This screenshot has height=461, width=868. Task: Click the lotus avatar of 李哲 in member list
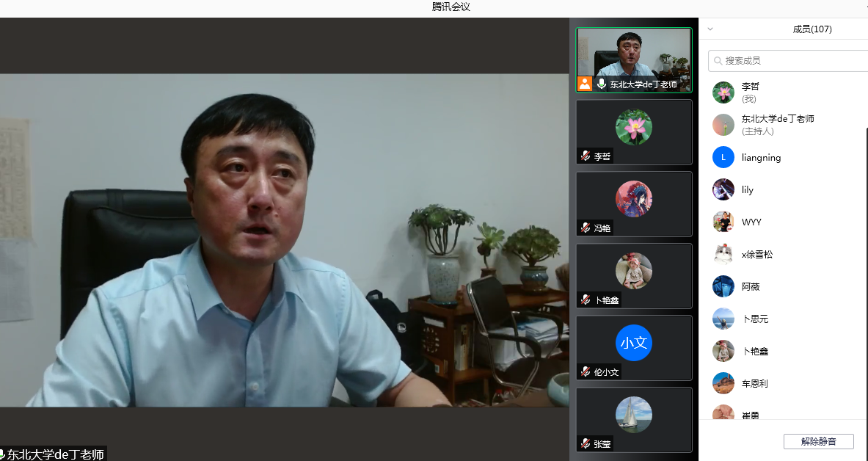click(x=723, y=92)
